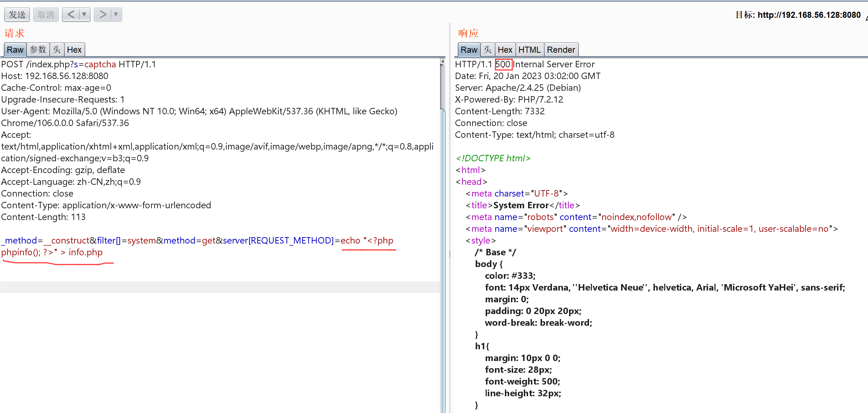Screen dimensions: 868x413
Task: Go back with the < history arrow
Action: [x=71, y=15]
